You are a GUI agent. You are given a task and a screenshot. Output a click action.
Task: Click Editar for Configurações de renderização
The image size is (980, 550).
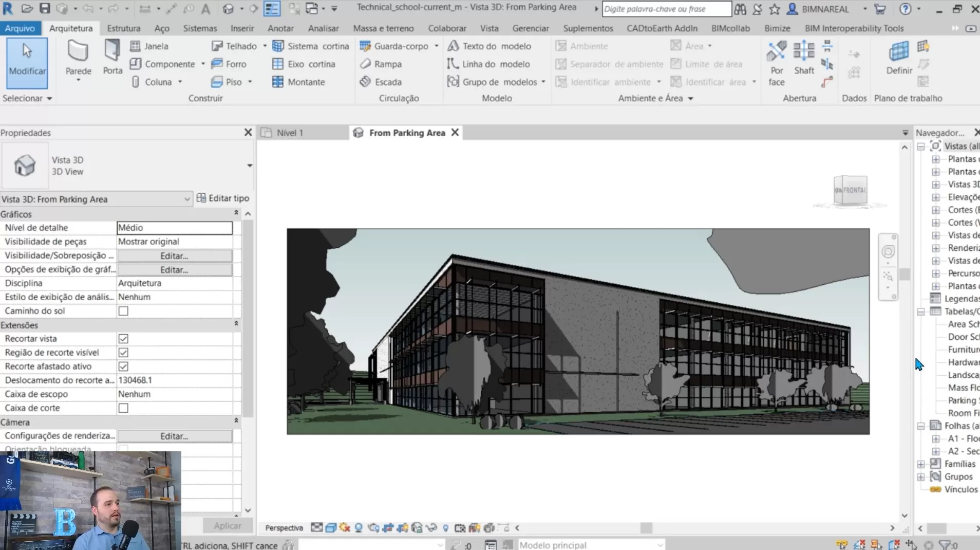pos(174,436)
